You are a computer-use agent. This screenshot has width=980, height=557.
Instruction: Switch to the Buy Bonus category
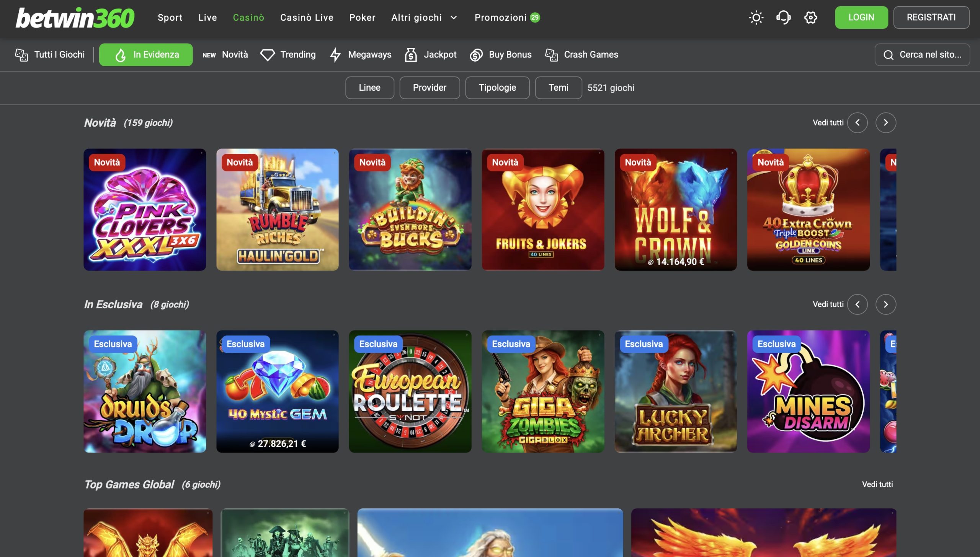pos(501,55)
